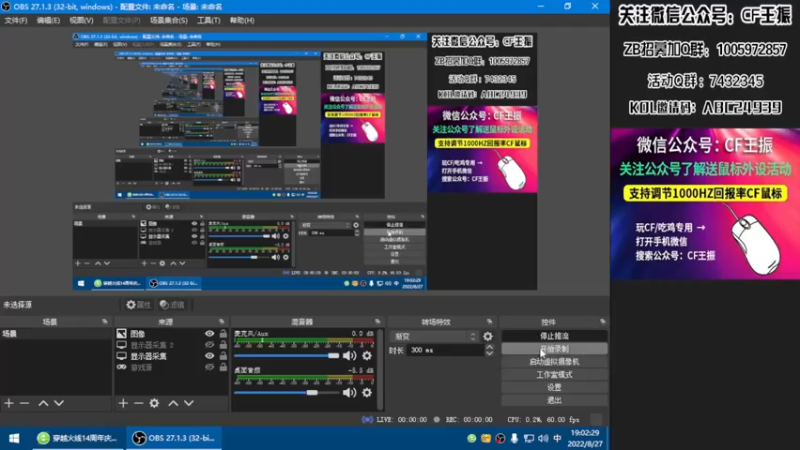Open the 帮助(H) menu
Image resolution: width=800 pixels, height=450 pixels.
242,20
